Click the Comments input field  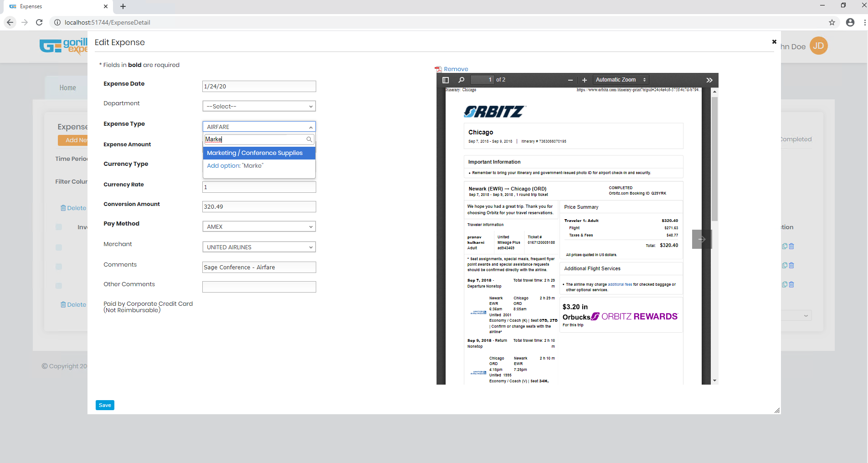259,268
